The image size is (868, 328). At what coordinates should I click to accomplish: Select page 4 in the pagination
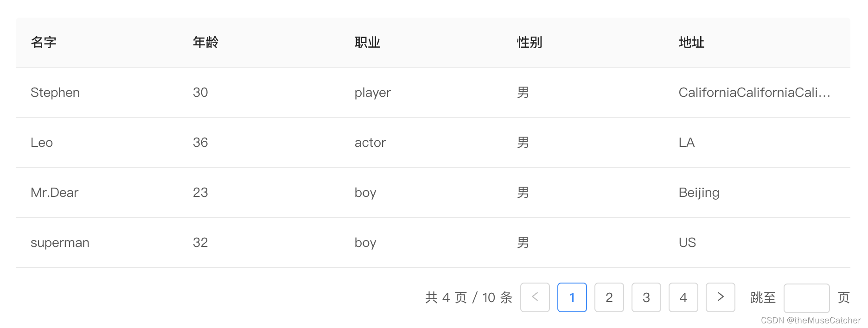[683, 297]
